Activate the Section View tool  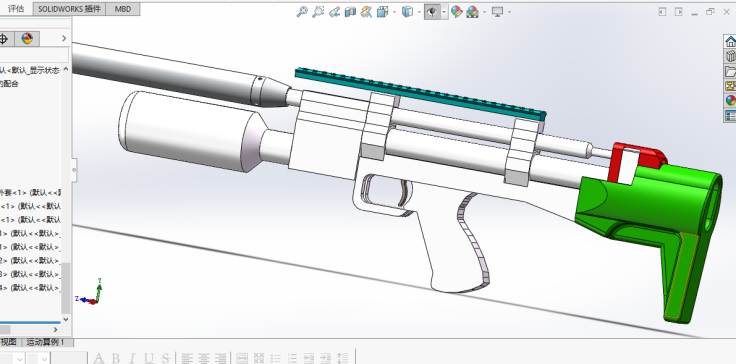(350, 12)
